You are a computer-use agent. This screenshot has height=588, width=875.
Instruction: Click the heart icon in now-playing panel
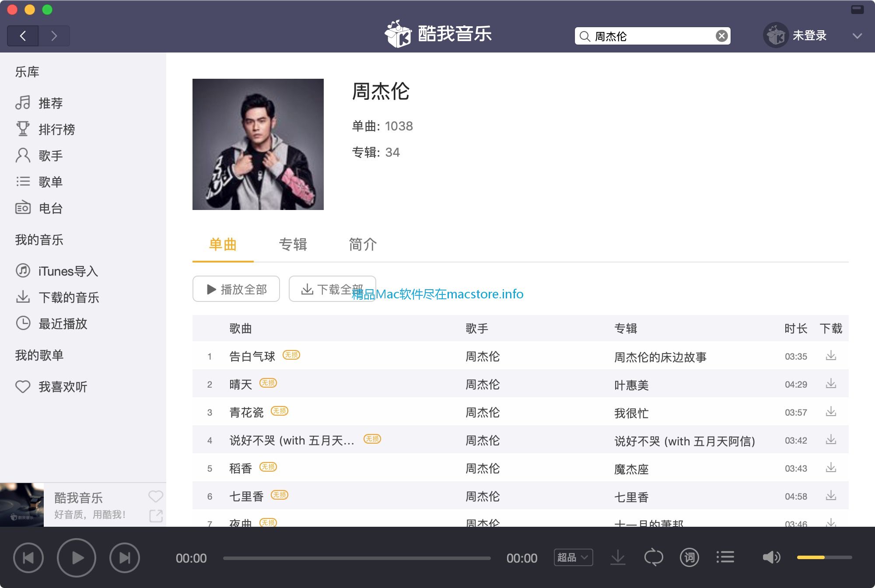(156, 496)
